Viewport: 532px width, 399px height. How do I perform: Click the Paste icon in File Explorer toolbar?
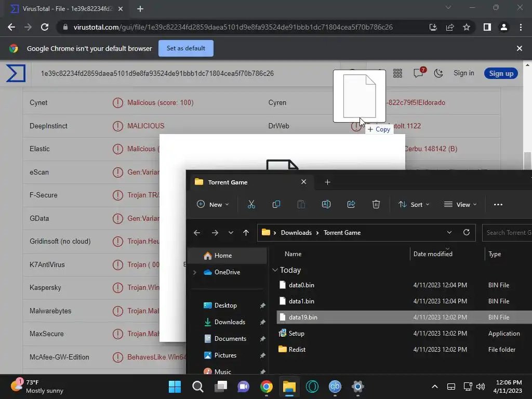(x=301, y=204)
